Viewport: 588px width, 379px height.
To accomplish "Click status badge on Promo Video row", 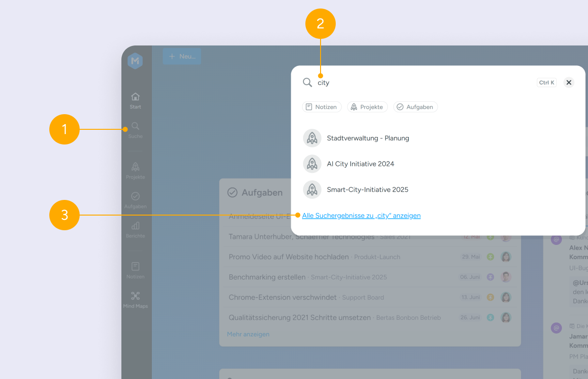I will tap(491, 257).
